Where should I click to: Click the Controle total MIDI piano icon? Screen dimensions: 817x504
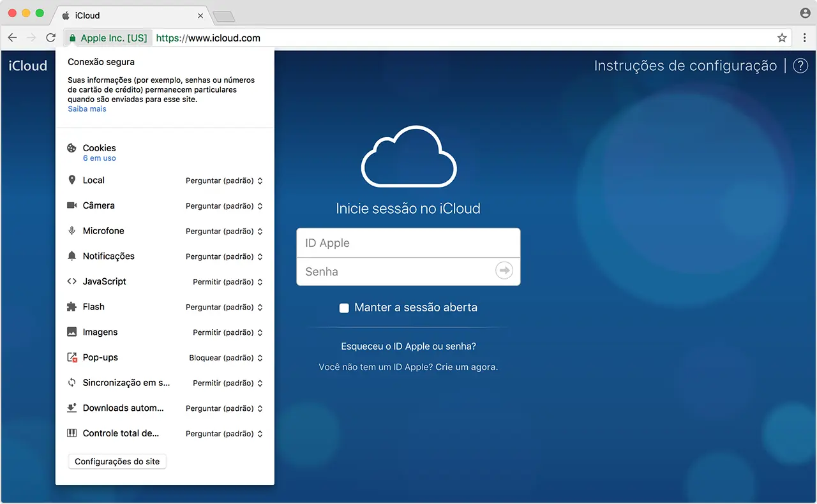tap(71, 433)
